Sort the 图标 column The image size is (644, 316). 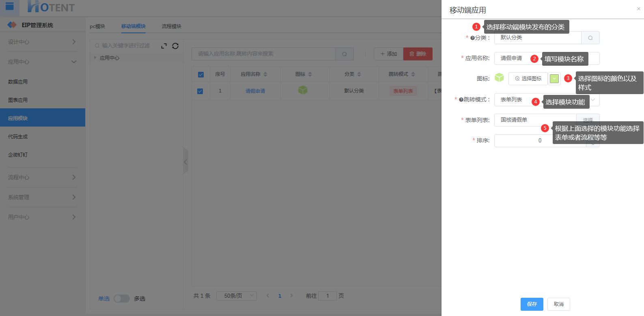[310, 74]
